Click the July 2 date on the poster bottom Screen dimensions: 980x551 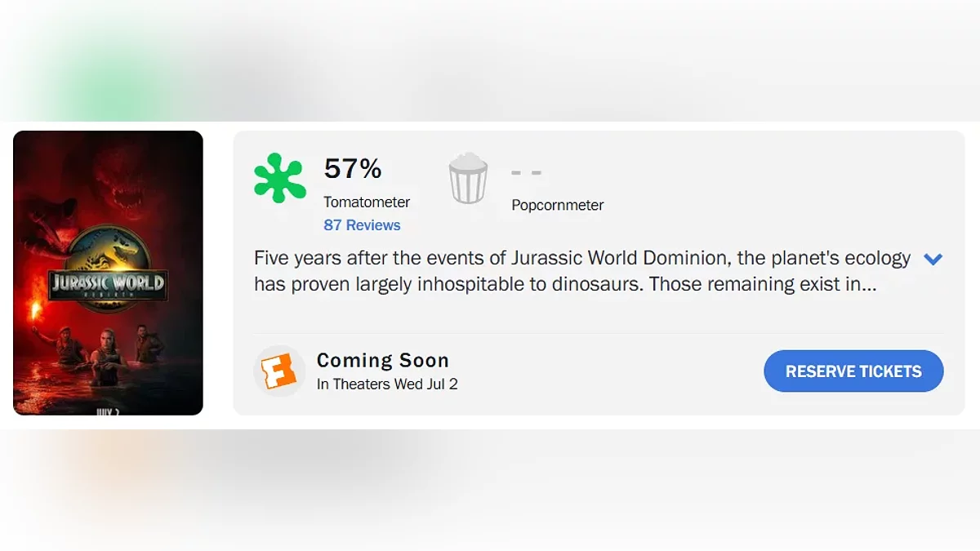pyautogui.click(x=108, y=411)
